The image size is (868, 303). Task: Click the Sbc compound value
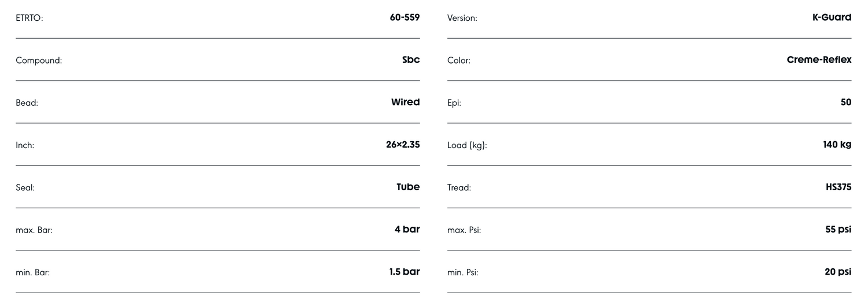tap(411, 60)
